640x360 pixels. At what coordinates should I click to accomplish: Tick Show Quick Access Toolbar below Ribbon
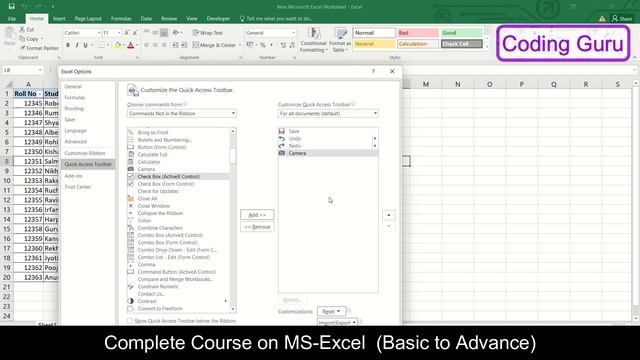coord(130,321)
